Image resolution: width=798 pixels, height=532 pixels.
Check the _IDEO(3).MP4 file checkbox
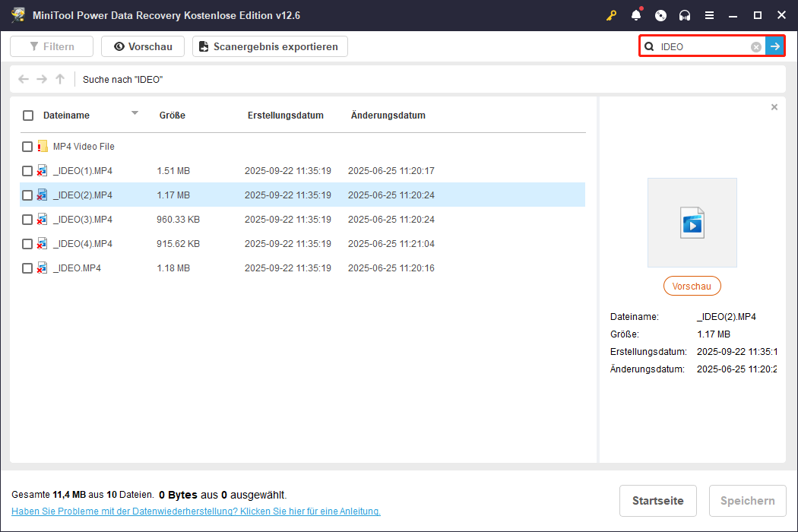[x=27, y=220]
